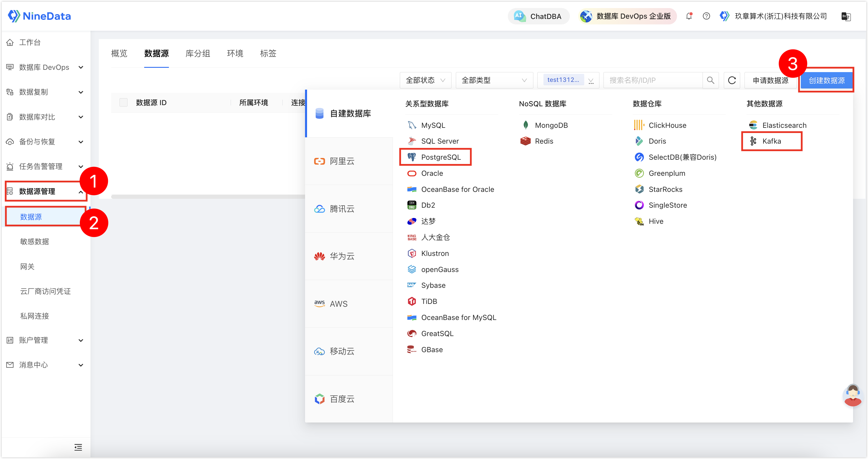This screenshot has height=459, width=868.
Task: Toggle the select-all checkbox in table header
Action: (124, 103)
